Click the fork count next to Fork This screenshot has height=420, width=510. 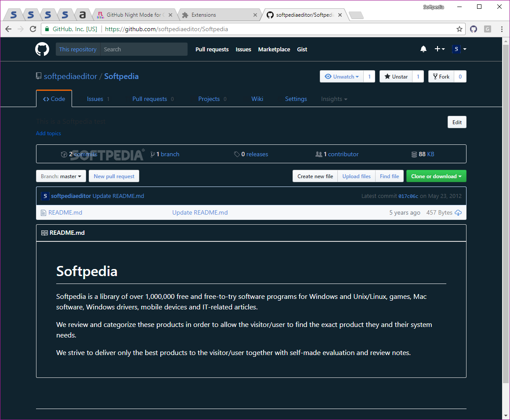pos(460,76)
